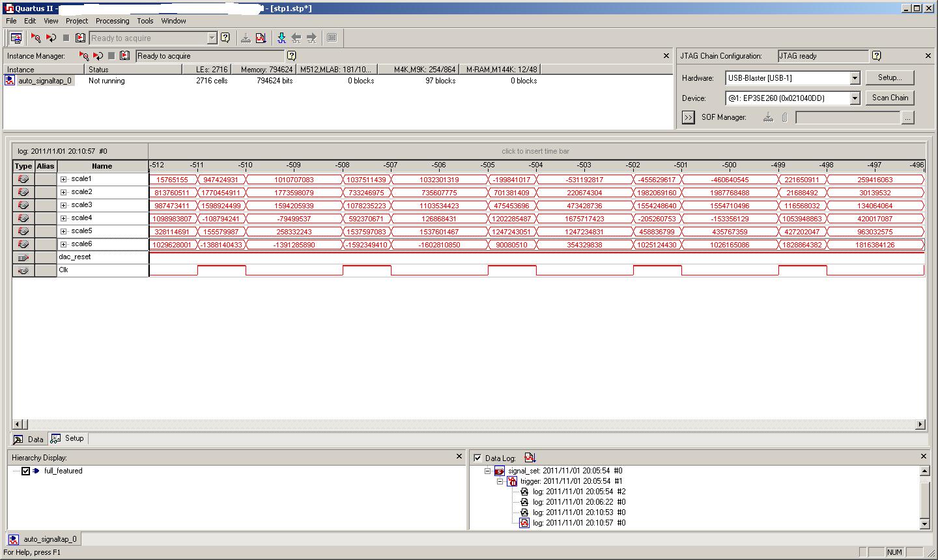Click Autorun icon in Instance Manager

point(98,56)
